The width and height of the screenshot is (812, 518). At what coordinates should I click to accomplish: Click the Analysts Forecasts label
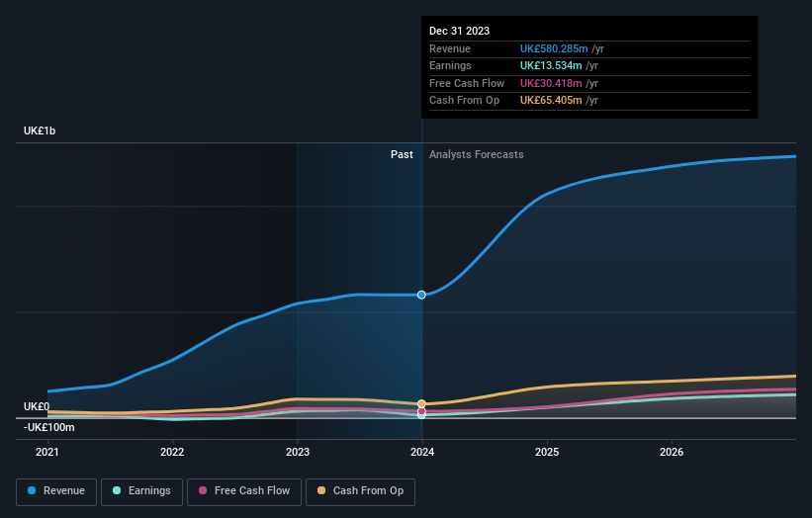pyautogui.click(x=476, y=155)
